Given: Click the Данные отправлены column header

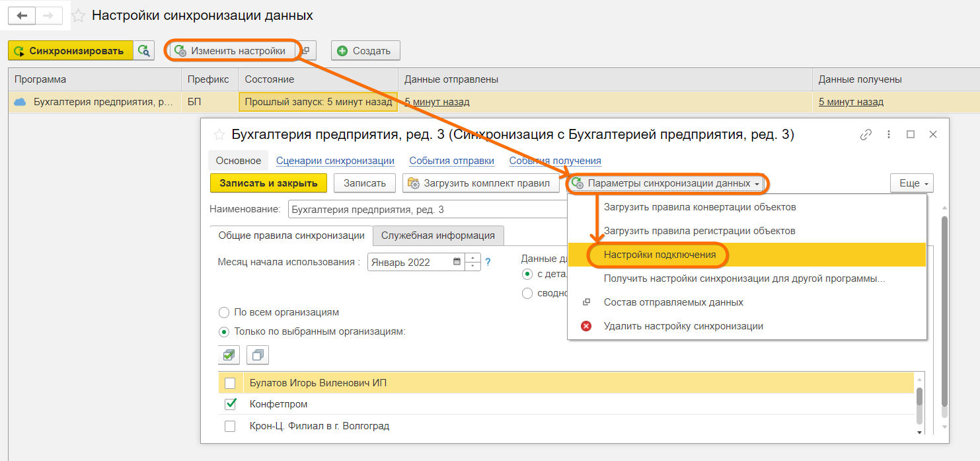Looking at the screenshot, I should click(x=605, y=79).
